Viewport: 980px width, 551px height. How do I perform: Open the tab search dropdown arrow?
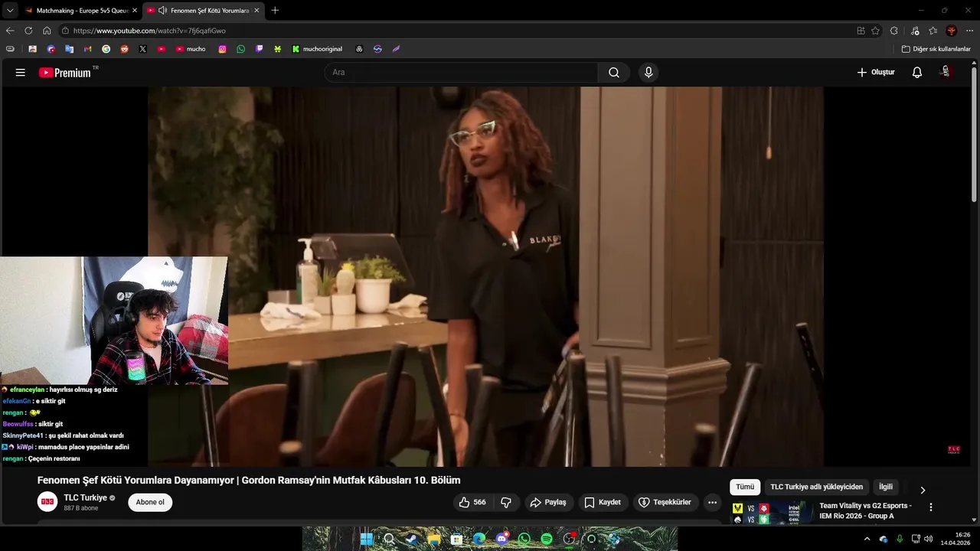[x=9, y=11]
